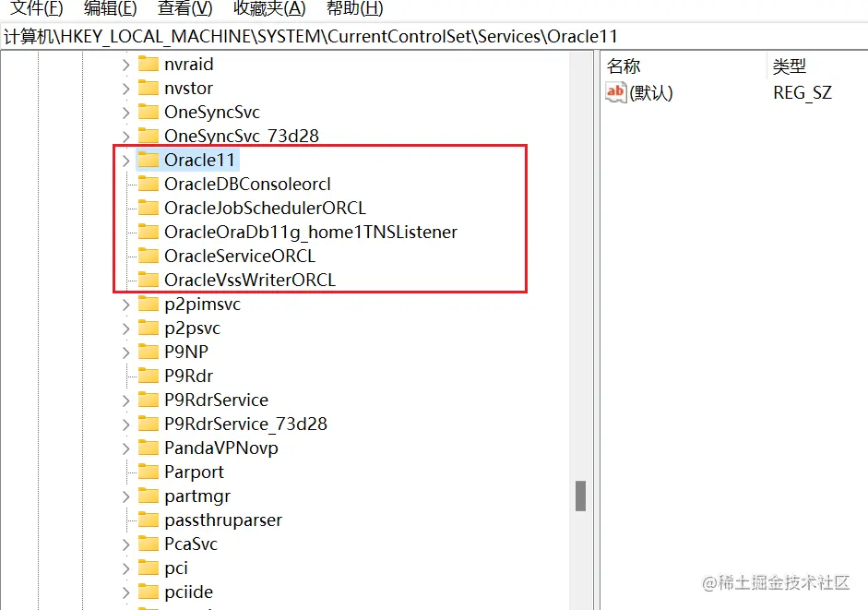Select the Parport key name
Viewport: 868px width, 610px height.
tap(195, 472)
